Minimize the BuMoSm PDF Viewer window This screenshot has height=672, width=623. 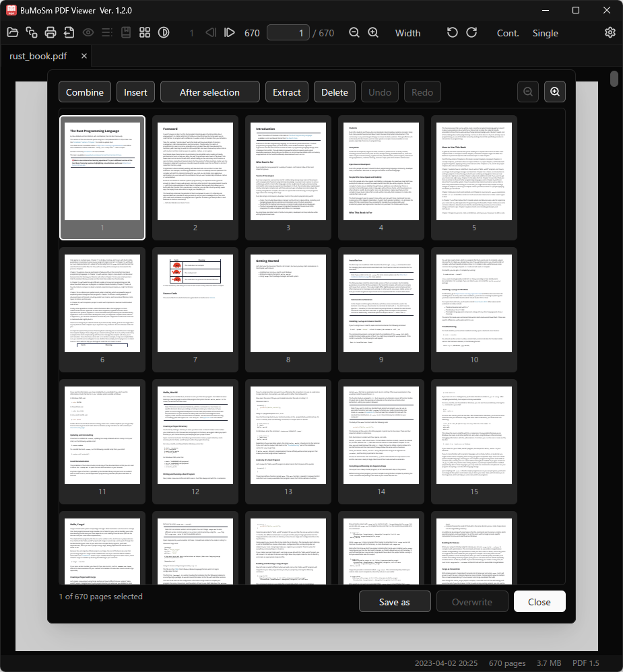coord(546,10)
